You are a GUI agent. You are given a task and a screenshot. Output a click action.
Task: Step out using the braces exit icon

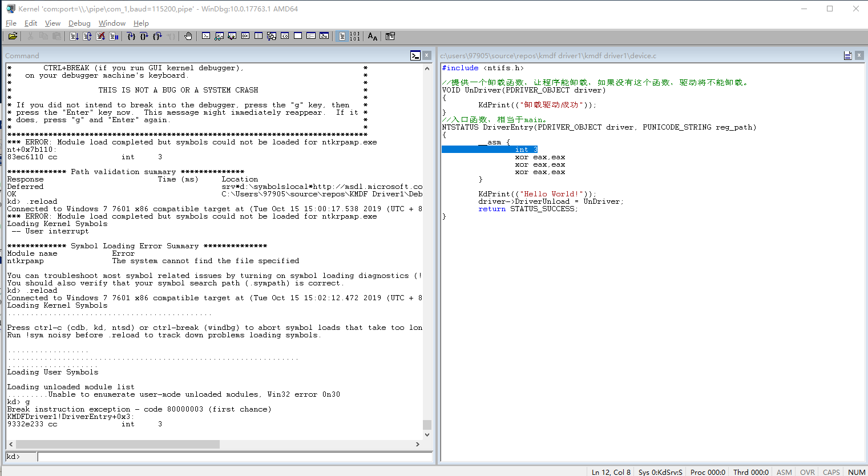click(x=158, y=36)
